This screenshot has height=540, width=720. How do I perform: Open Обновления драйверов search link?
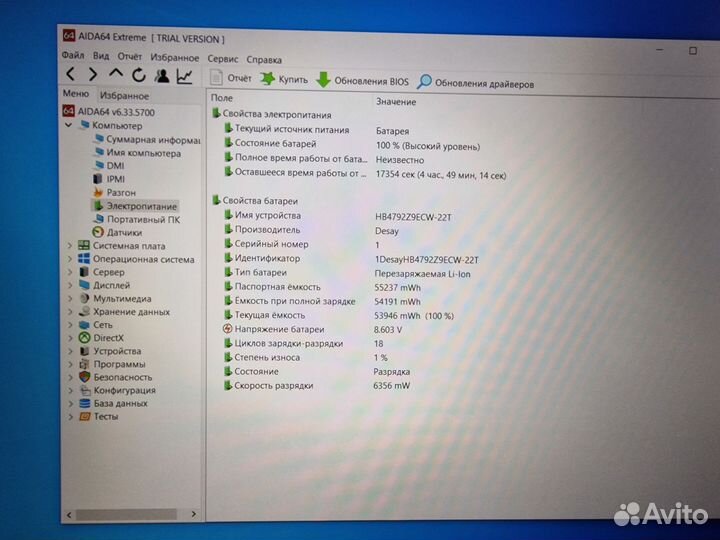(x=475, y=84)
